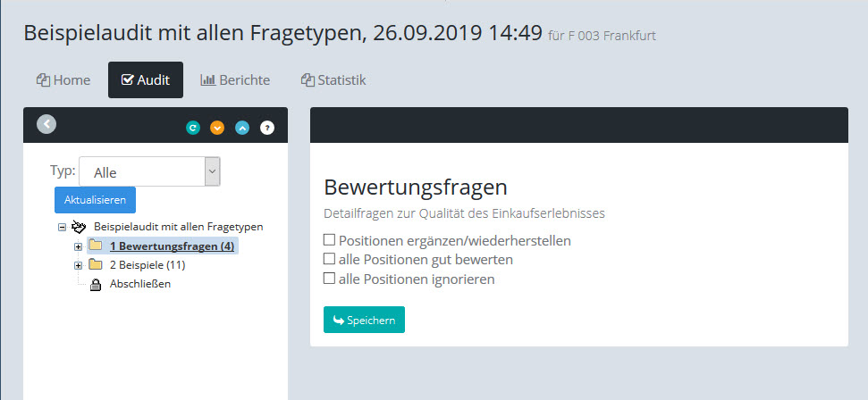The width and height of the screenshot is (868, 400).
Task: Enable Positionen ergänzen/wiederherstellen checkbox
Action: tap(329, 240)
